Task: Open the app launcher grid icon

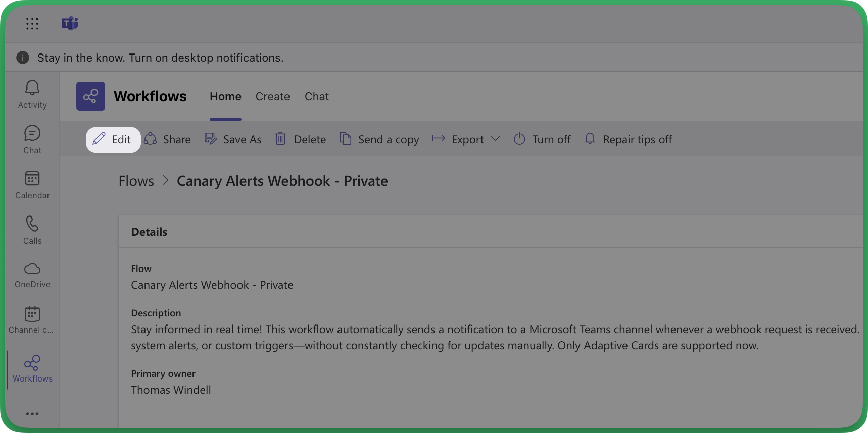Action: click(x=32, y=24)
